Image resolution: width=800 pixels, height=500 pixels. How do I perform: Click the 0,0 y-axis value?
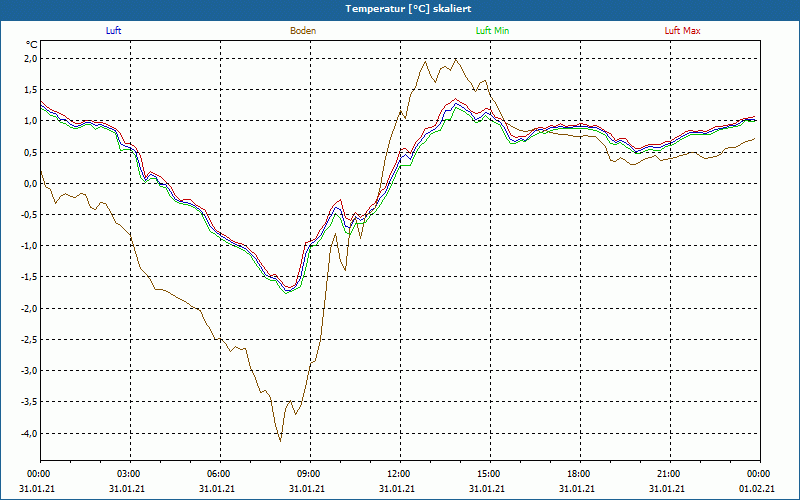pyautogui.click(x=31, y=184)
